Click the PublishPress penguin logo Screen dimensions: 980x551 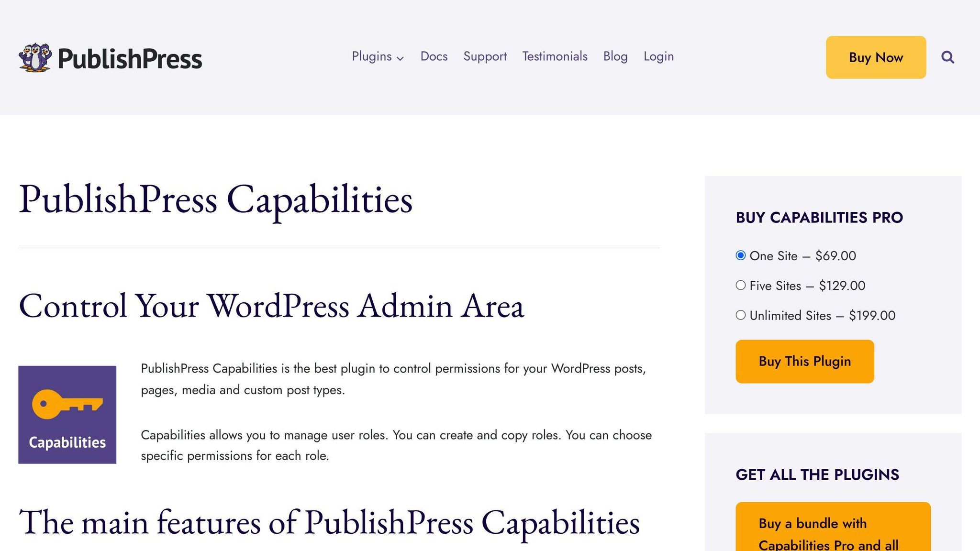point(35,57)
